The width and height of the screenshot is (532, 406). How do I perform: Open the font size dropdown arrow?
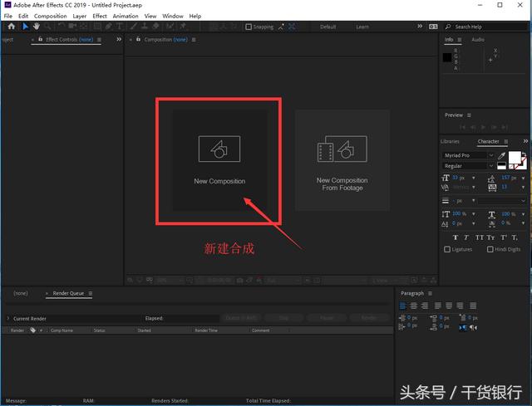[x=474, y=178]
